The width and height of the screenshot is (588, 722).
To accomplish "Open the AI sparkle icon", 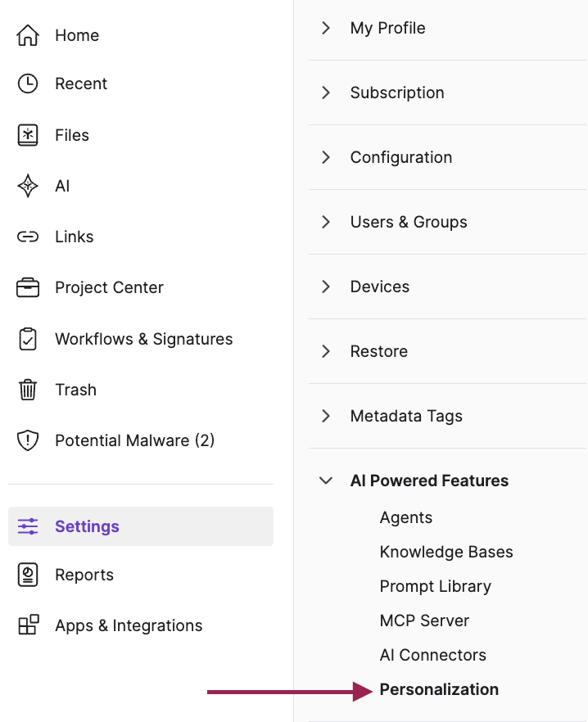I will point(28,186).
